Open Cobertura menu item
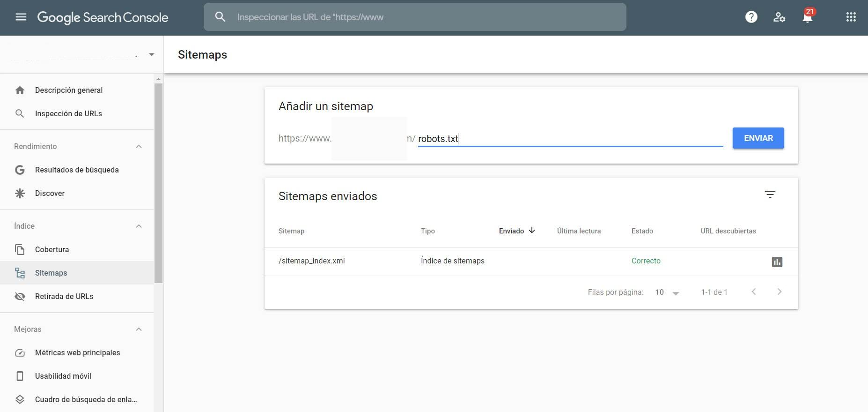This screenshot has height=412, width=868. (x=77, y=249)
